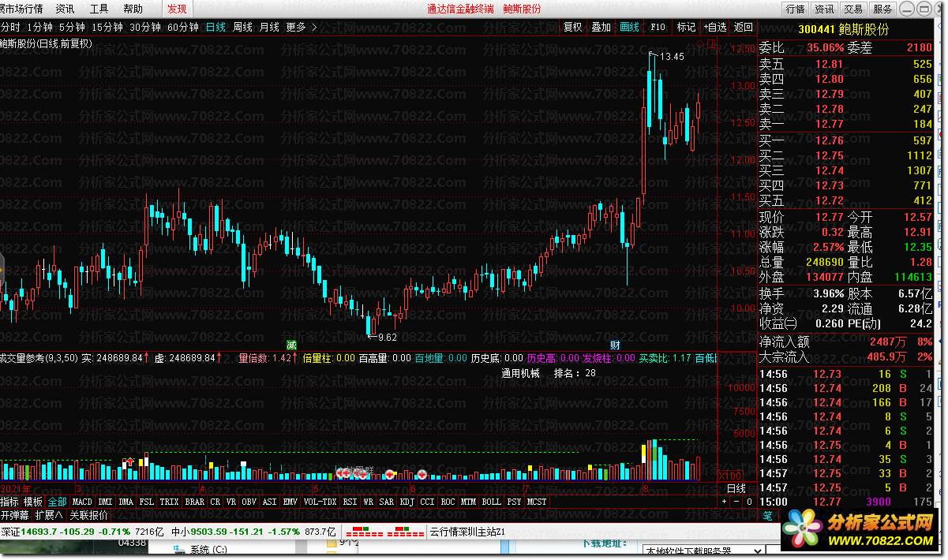Image resolution: width=948 pixels, height=560 pixels.
Task: Open the 工具 menu
Action: tap(99, 9)
